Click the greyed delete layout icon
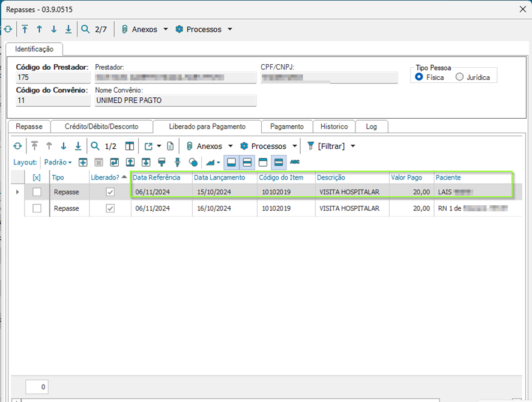 coord(98,163)
